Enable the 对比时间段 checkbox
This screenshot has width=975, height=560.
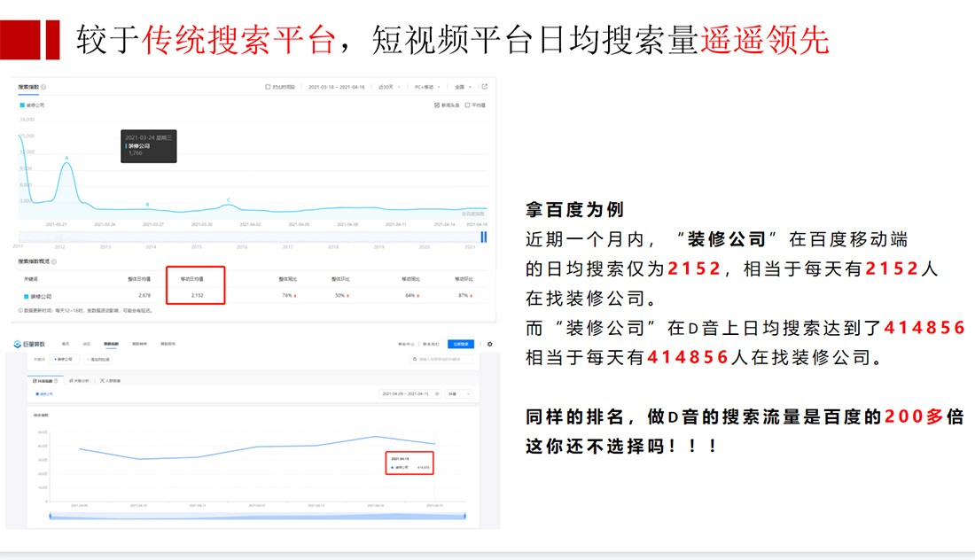click(269, 87)
